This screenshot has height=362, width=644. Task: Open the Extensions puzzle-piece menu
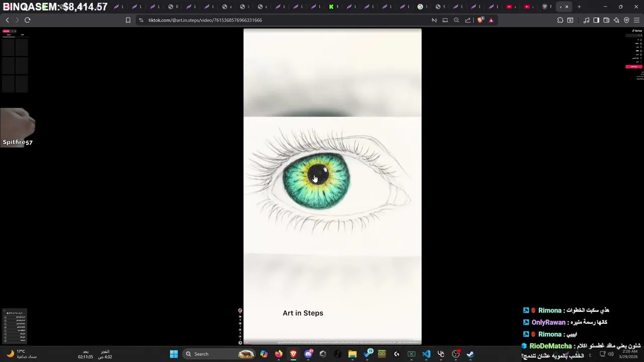click(x=560, y=20)
